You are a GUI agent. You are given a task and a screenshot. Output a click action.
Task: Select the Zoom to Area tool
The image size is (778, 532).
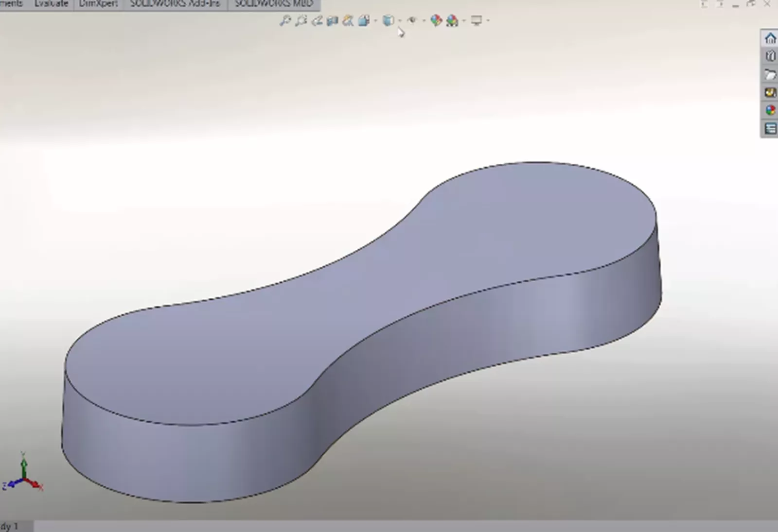pos(301,20)
